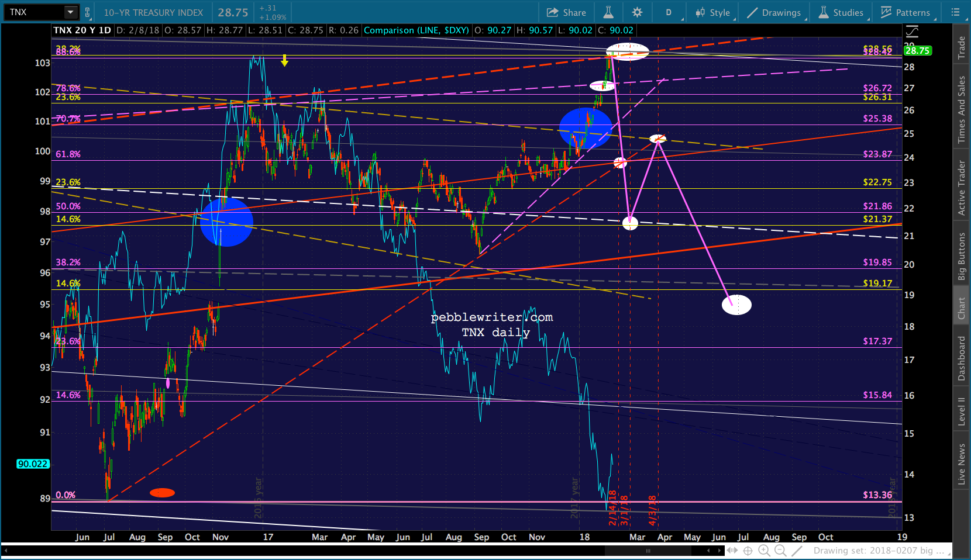
Task: Click the $23.87 Fibonacci price label
Action: coord(877,154)
